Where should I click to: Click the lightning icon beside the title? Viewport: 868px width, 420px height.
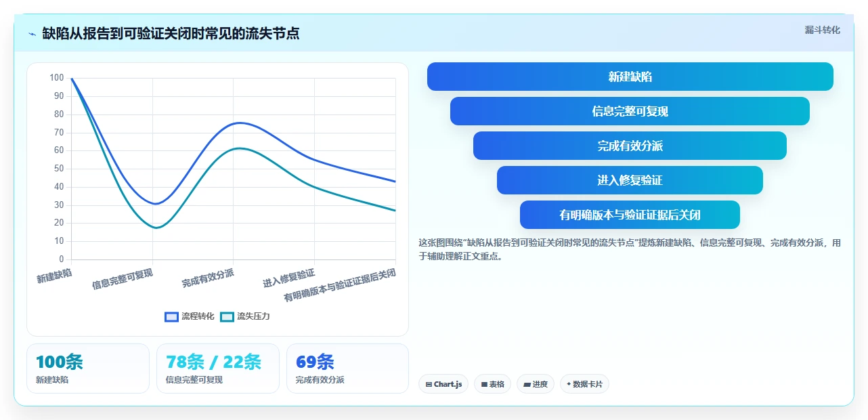pos(32,34)
